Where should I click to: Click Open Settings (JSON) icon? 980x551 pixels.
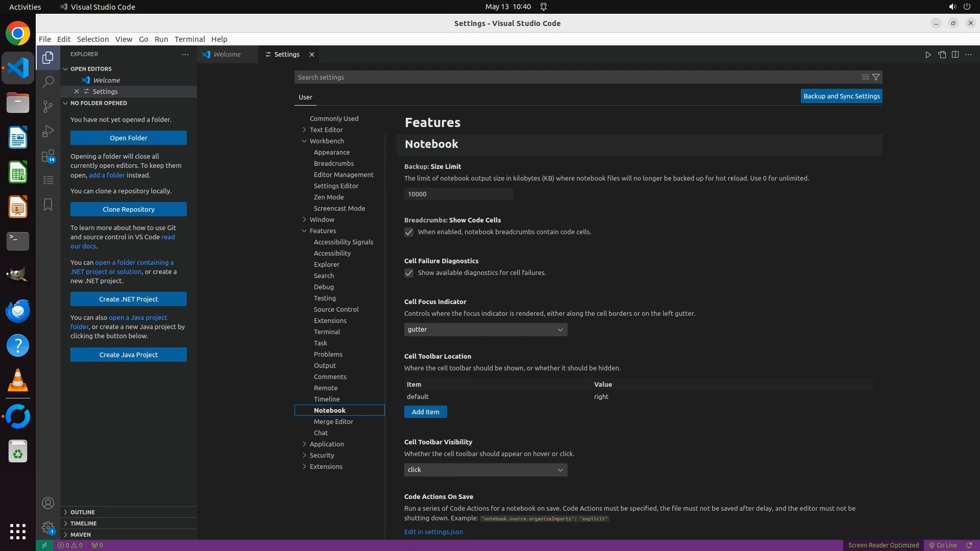click(x=942, y=55)
